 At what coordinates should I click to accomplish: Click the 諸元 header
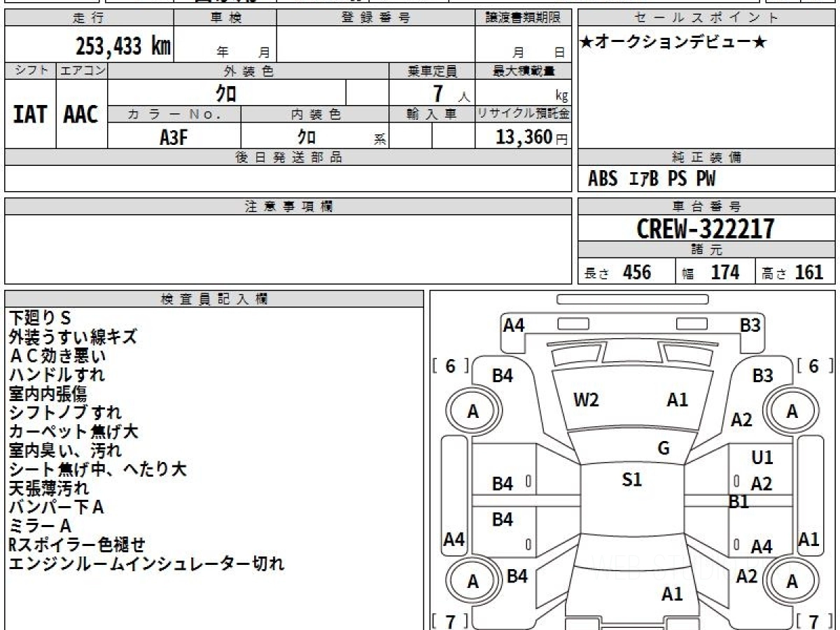pyautogui.click(x=706, y=250)
